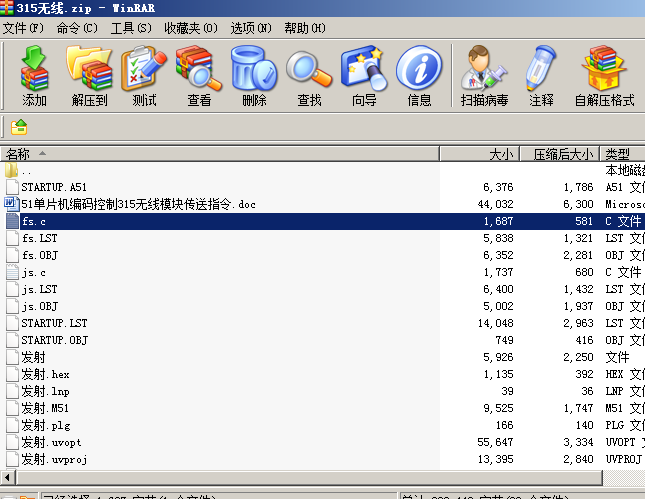Open the 文件(F) menu
Image resolution: width=645 pixels, height=499 pixels.
(x=23, y=28)
